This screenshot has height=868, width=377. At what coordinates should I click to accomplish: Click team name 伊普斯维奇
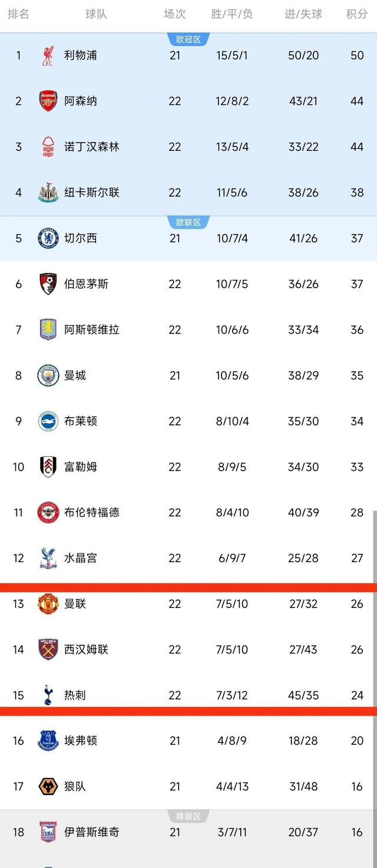[x=92, y=832]
